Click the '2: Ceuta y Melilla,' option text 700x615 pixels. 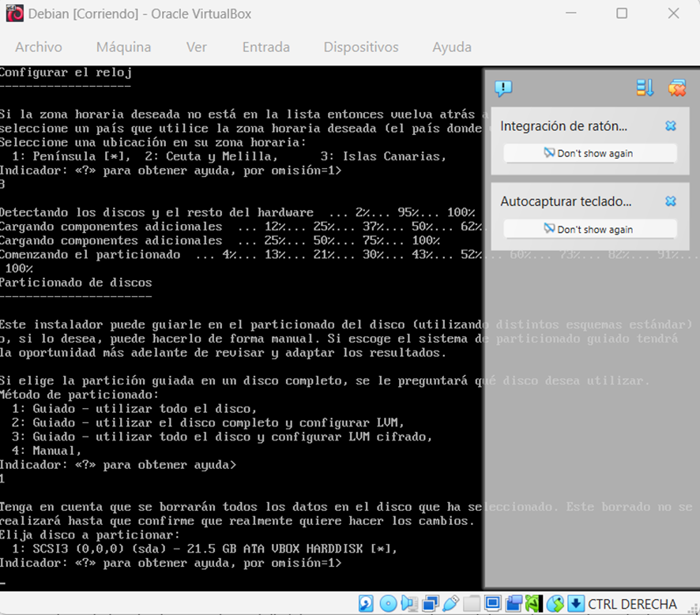click(211, 156)
